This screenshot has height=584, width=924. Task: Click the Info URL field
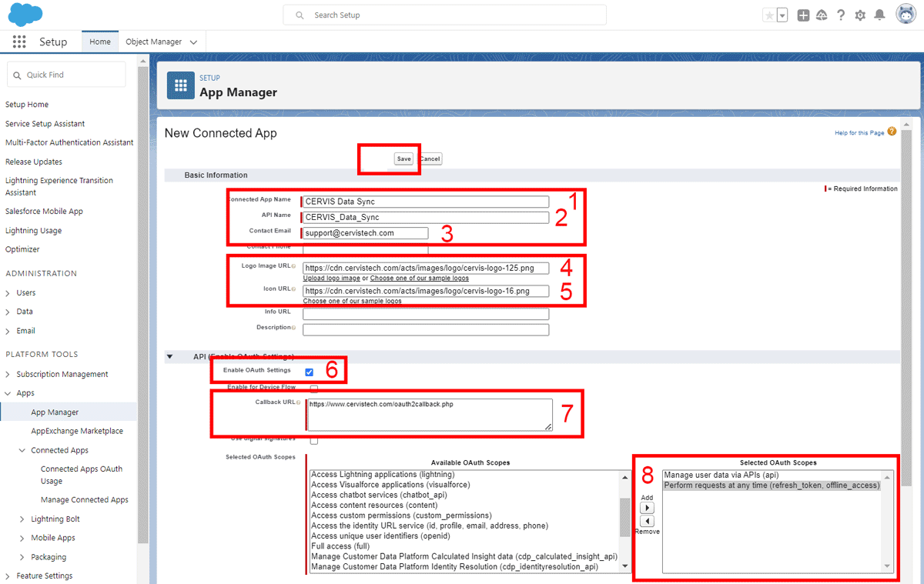[426, 314]
